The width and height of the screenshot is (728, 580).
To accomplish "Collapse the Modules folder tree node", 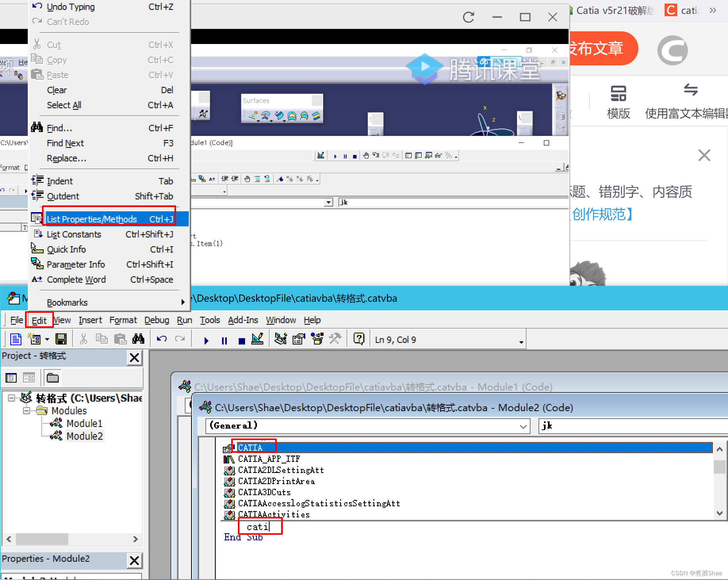I will pyautogui.click(x=26, y=411).
